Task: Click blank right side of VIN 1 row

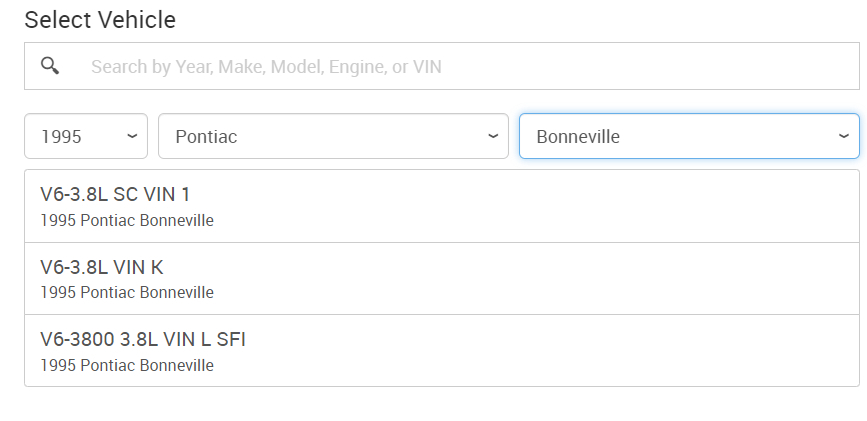Action: [650, 206]
